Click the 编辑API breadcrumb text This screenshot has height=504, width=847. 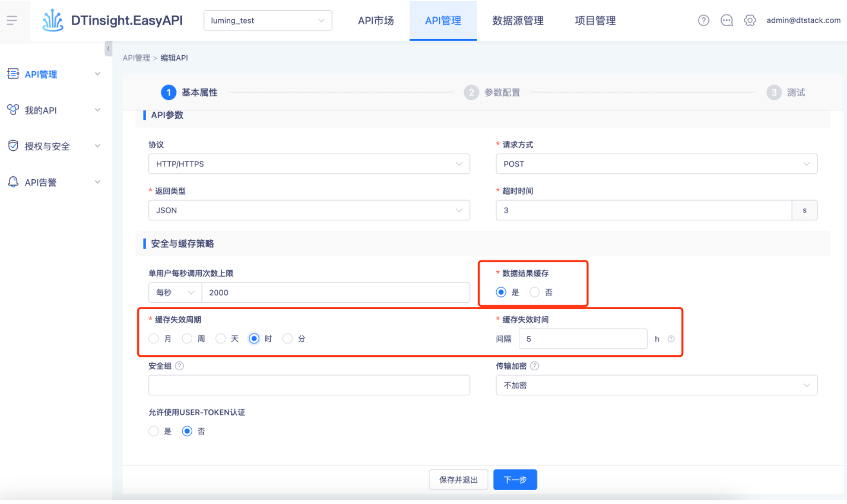(x=174, y=58)
